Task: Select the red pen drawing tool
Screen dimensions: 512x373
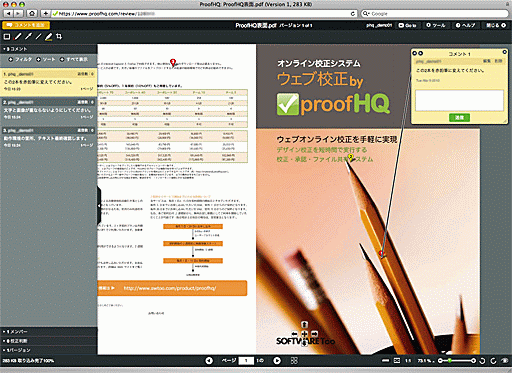Action: (x=18, y=37)
